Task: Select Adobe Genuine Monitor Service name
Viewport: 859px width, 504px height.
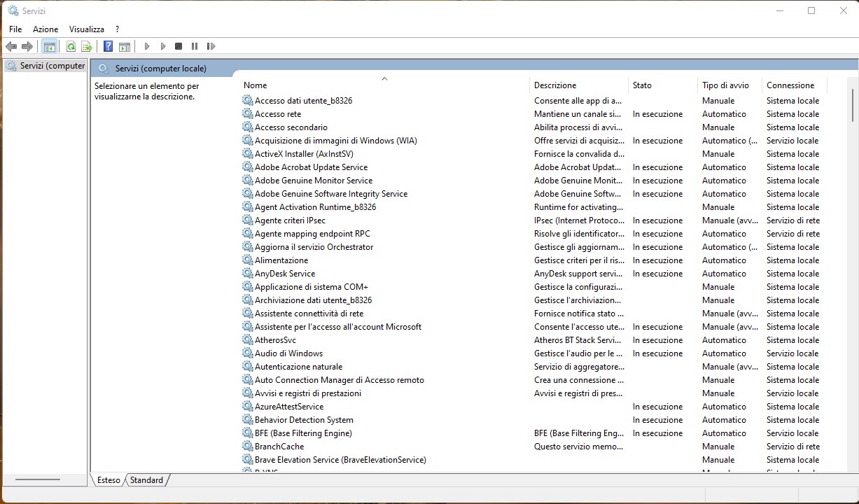Action: coord(314,181)
